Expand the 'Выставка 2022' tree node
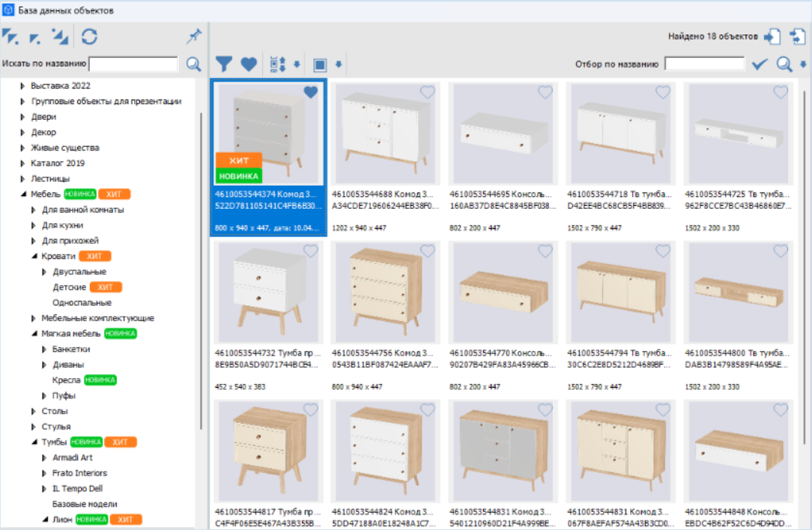Image resolution: width=812 pixels, height=530 pixels. tap(22, 86)
